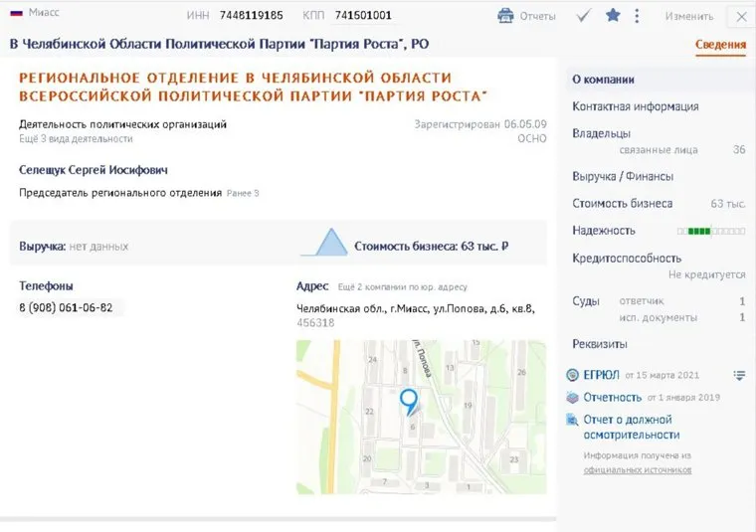
Task: Click the Надежность reliability indicator bar
Action: point(710,231)
